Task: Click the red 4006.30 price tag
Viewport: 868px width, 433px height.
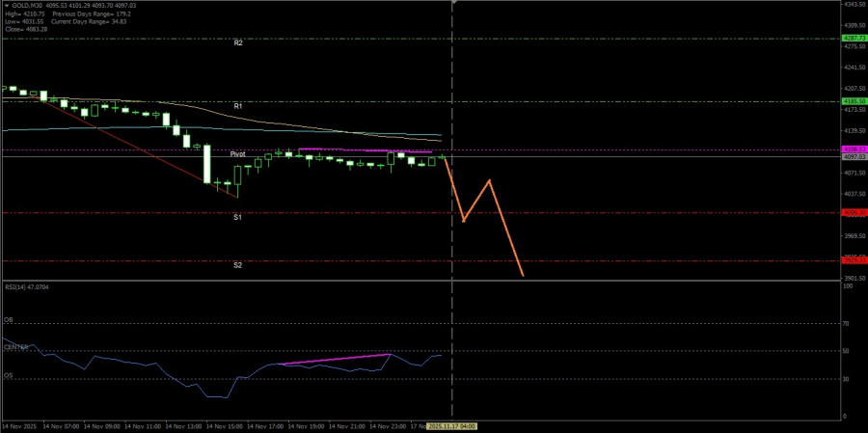Action: (x=854, y=212)
